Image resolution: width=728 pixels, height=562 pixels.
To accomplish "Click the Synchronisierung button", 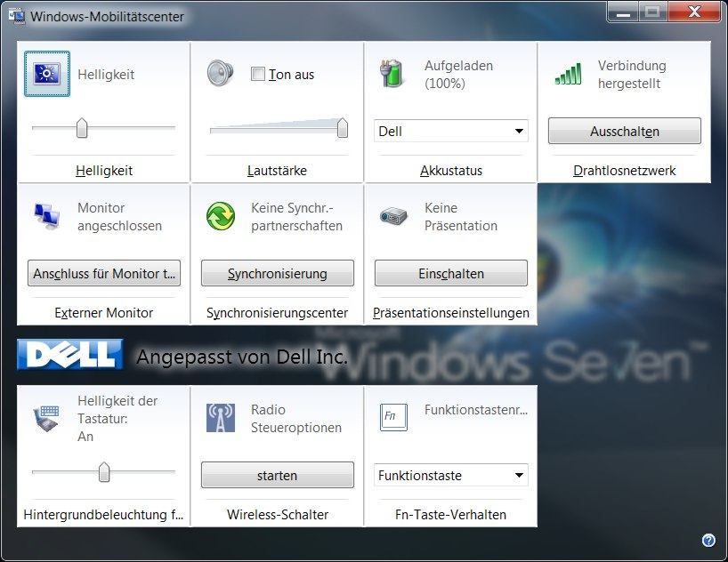I will point(277,273).
